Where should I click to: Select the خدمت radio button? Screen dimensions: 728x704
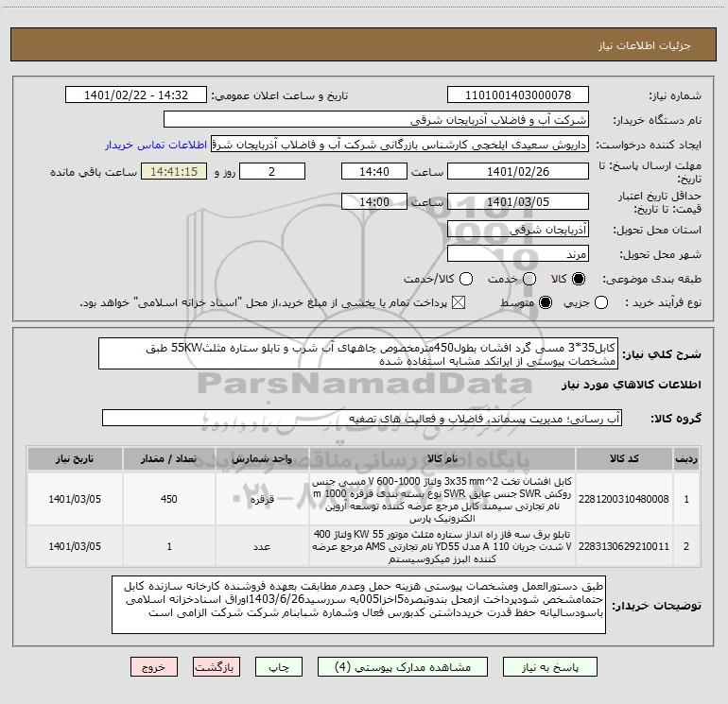[529, 279]
